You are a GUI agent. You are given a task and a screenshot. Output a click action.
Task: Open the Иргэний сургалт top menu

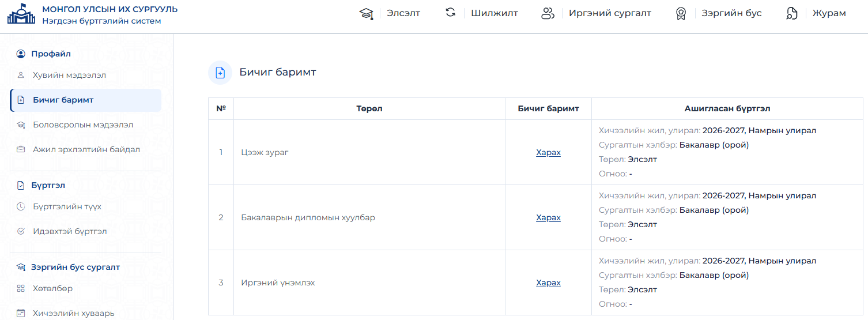click(x=610, y=13)
